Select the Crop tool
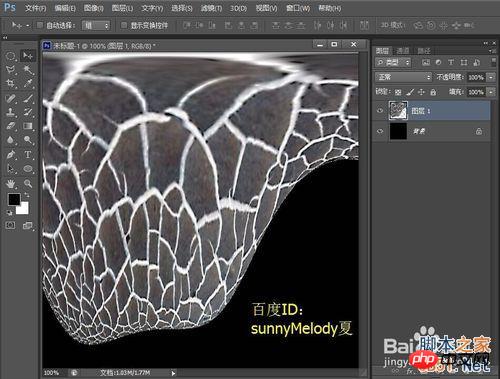Screen dimensions: 500x379 click(11, 83)
